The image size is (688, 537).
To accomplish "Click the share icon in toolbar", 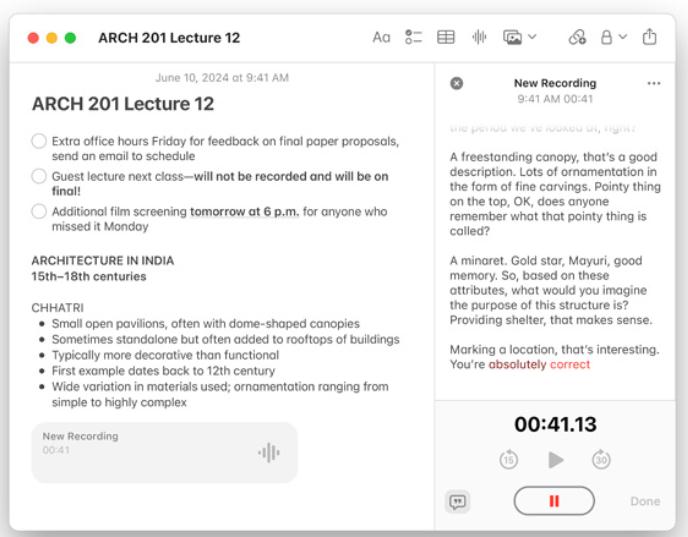I will [650, 38].
